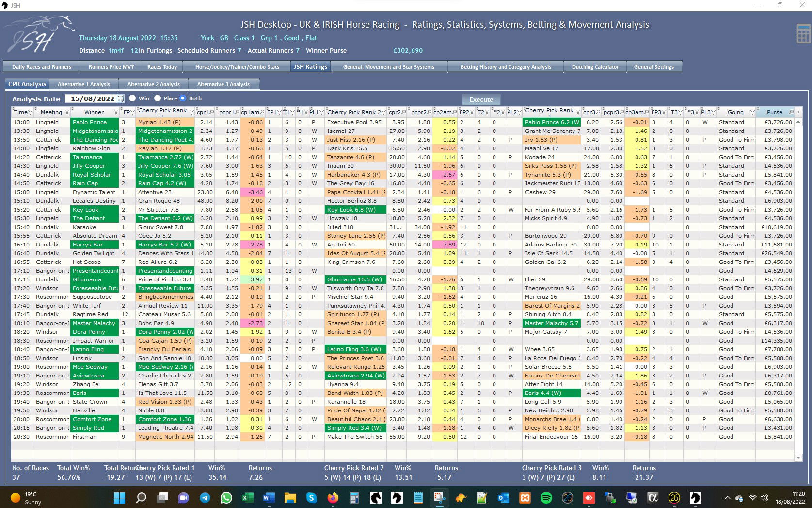Viewport: 812px width, 508px height.
Task: Click the Going column filter icon
Action: click(x=752, y=112)
